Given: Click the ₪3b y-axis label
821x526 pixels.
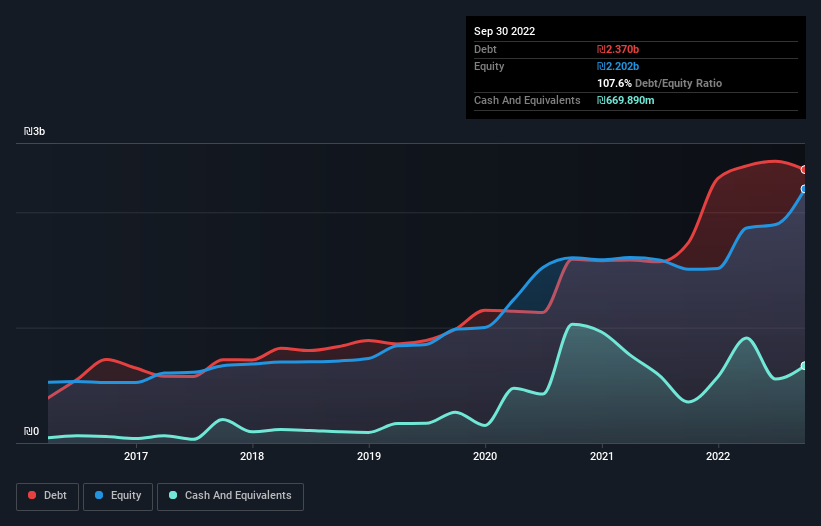Looking at the screenshot, I should (x=35, y=131).
